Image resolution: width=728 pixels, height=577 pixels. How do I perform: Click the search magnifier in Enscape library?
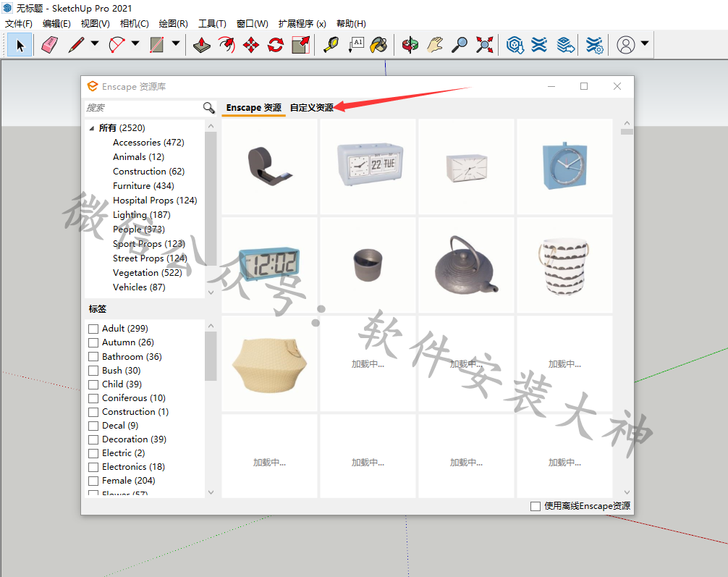tap(209, 108)
